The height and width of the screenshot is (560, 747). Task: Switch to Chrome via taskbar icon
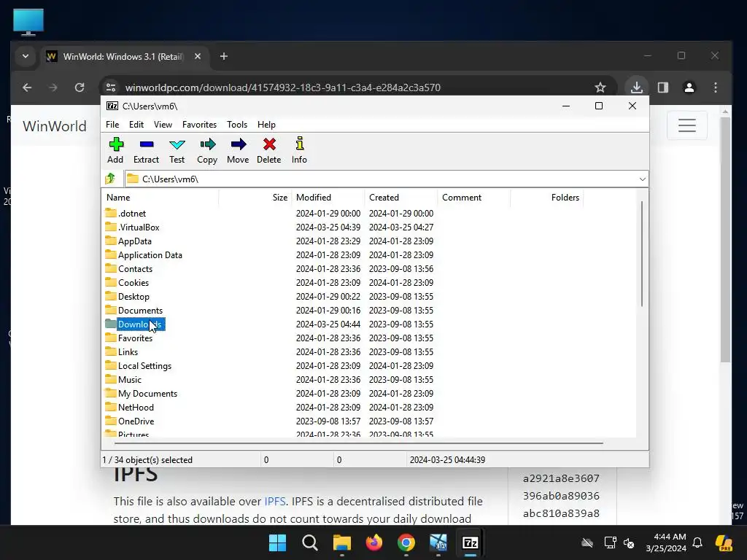[x=406, y=542]
